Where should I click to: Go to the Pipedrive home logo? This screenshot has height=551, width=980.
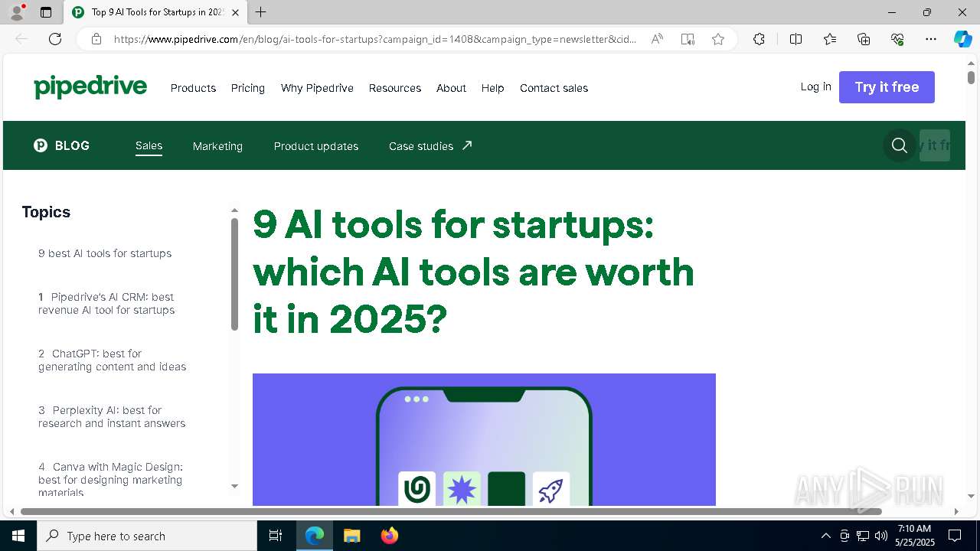(90, 87)
